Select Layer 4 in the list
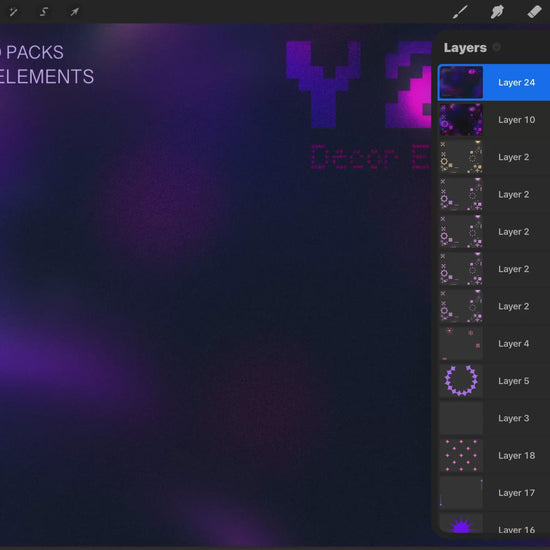Viewport: 550px width, 550px height. point(494,344)
